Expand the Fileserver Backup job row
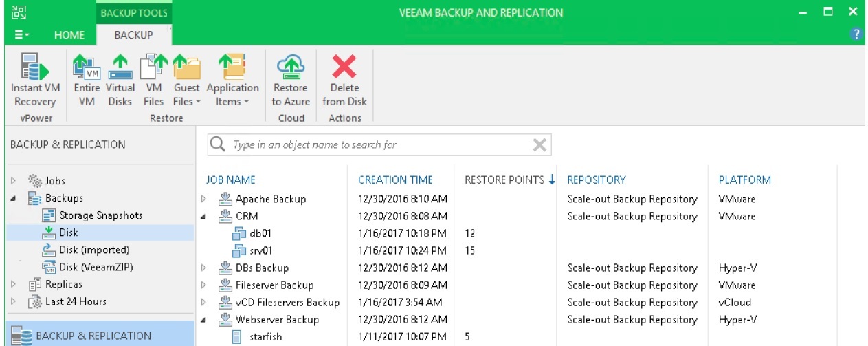The image size is (868, 346). coord(203,285)
